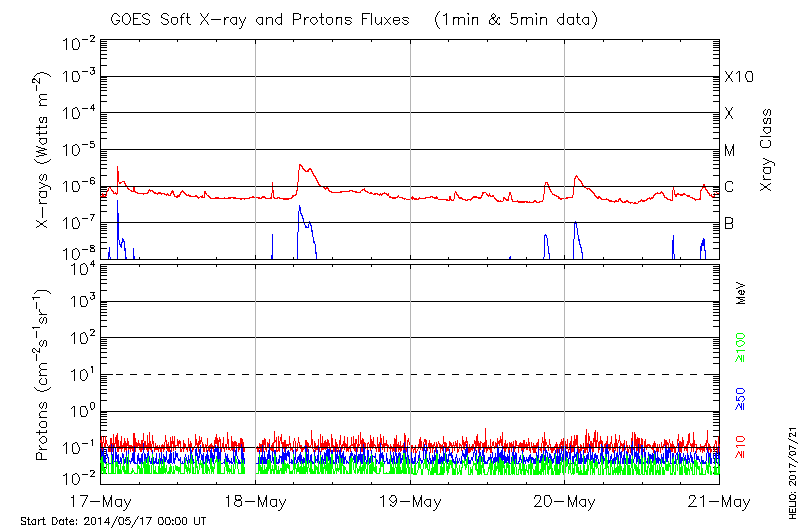Click the C X-ray class label

click(x=730, y=187)
